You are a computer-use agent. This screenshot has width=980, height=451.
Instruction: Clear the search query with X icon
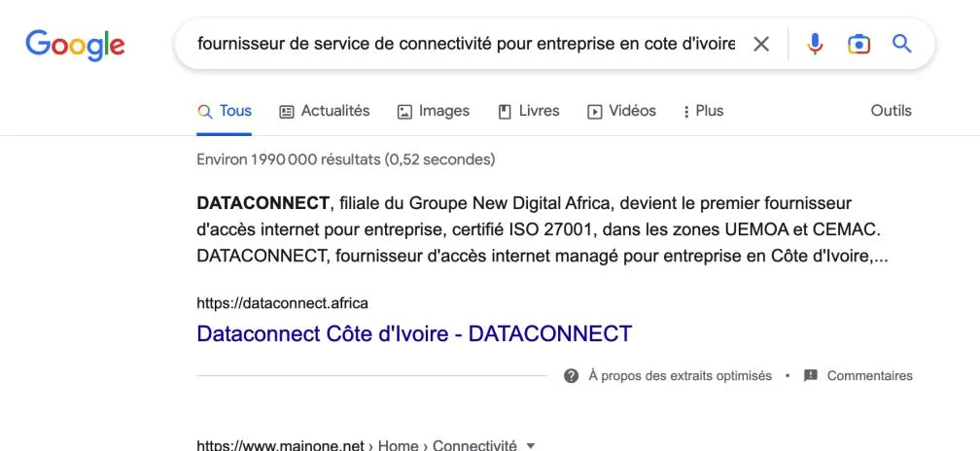click(760, 44)
